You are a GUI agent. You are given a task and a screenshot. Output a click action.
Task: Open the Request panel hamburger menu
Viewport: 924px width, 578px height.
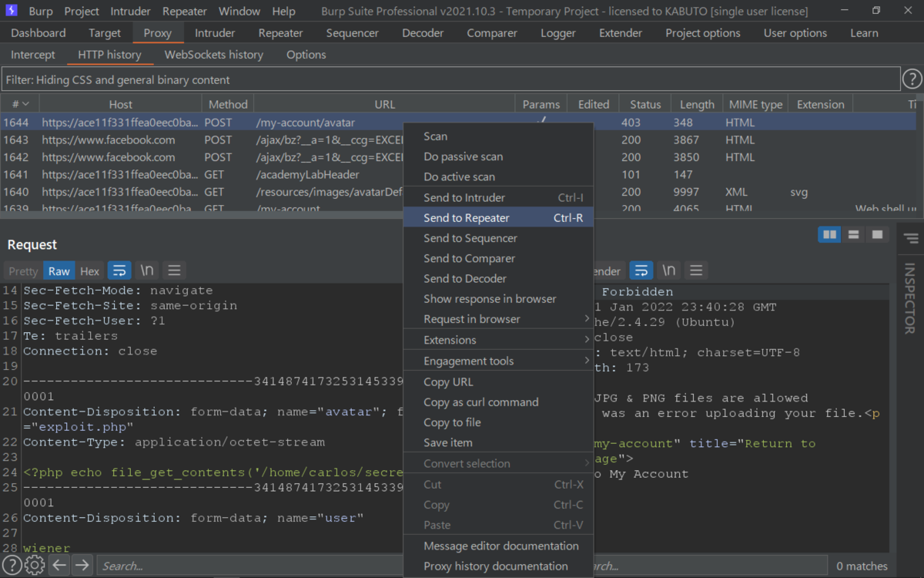coord(174,271)
